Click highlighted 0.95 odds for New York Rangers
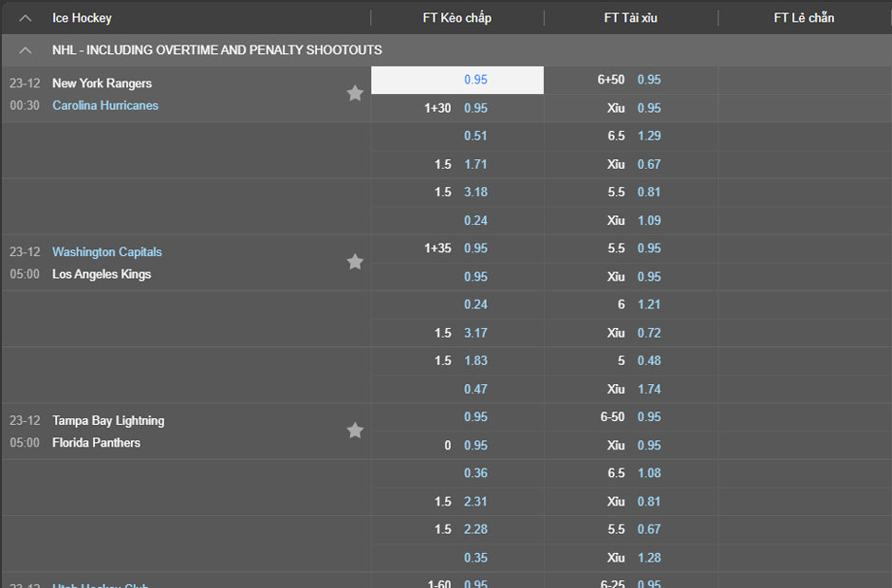This screenshot has height=588, width=892. click(x=475, y=80)
